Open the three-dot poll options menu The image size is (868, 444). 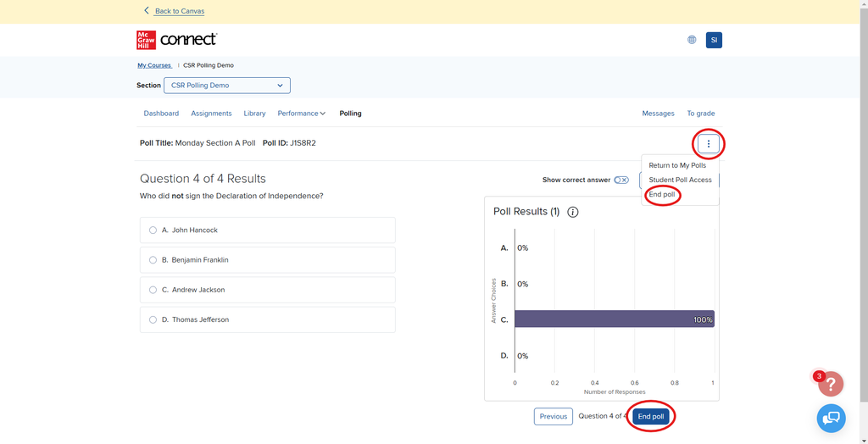coord(709,144)
